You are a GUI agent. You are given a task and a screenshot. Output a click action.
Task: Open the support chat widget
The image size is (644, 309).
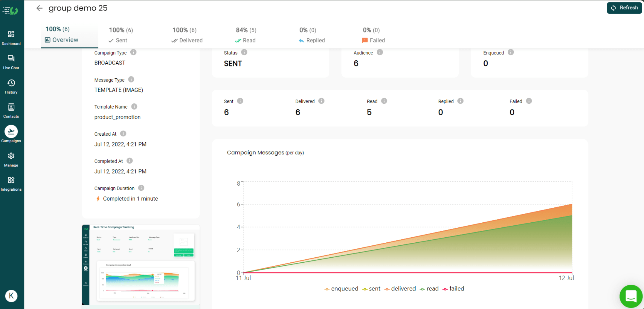631,296
